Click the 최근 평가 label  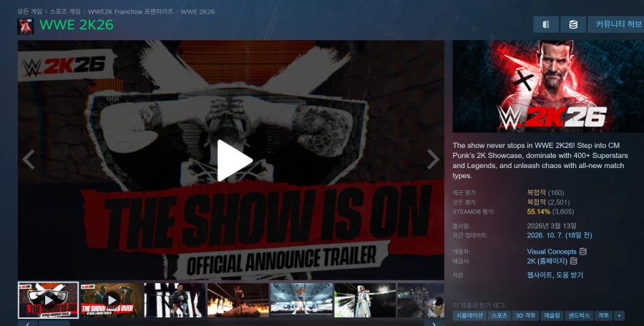(x=465, y=192)
